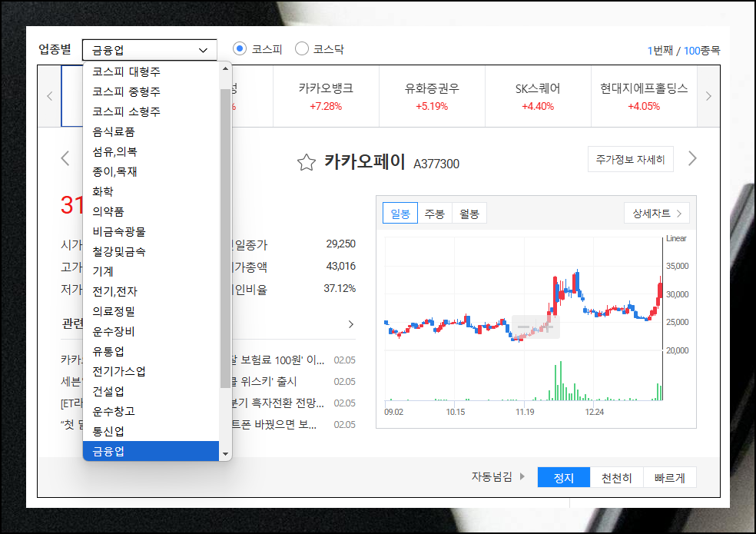This screenshot has height=534, width=756.
Task: Click the stock code A377300
Action: (x=436, y=164)
